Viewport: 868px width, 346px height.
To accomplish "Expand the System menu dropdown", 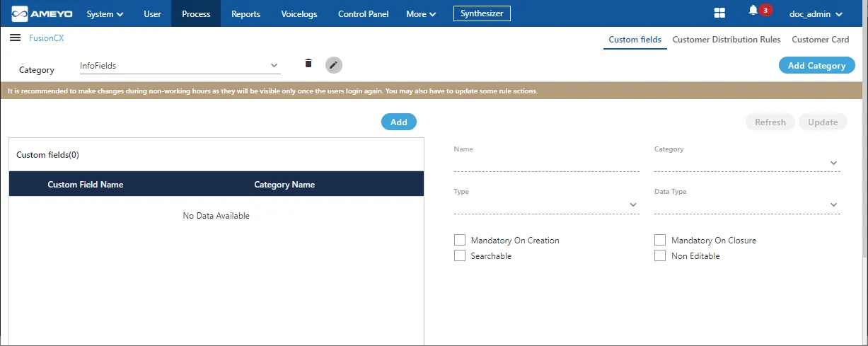I will tap(105, 13).
